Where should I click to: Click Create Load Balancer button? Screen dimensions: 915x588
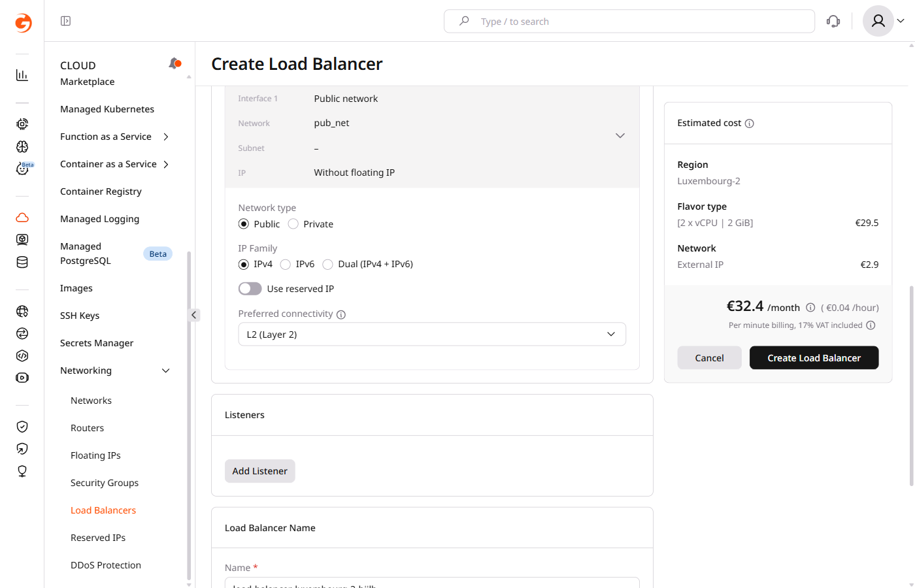click(x=814, y=358)
